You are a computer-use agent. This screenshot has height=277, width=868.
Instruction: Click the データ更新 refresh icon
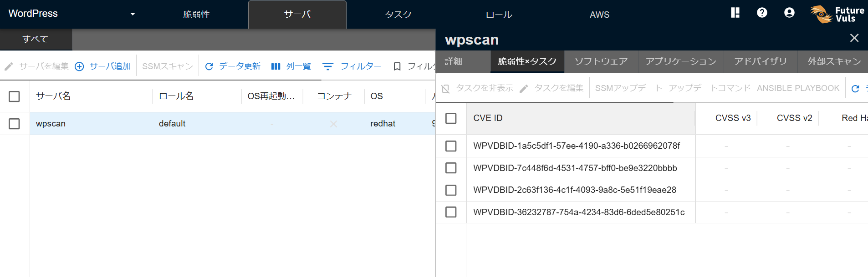[x=209, y=66]
